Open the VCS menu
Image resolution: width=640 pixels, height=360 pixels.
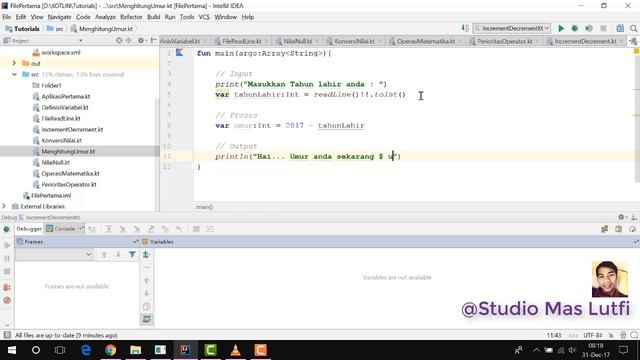point(204,17)
